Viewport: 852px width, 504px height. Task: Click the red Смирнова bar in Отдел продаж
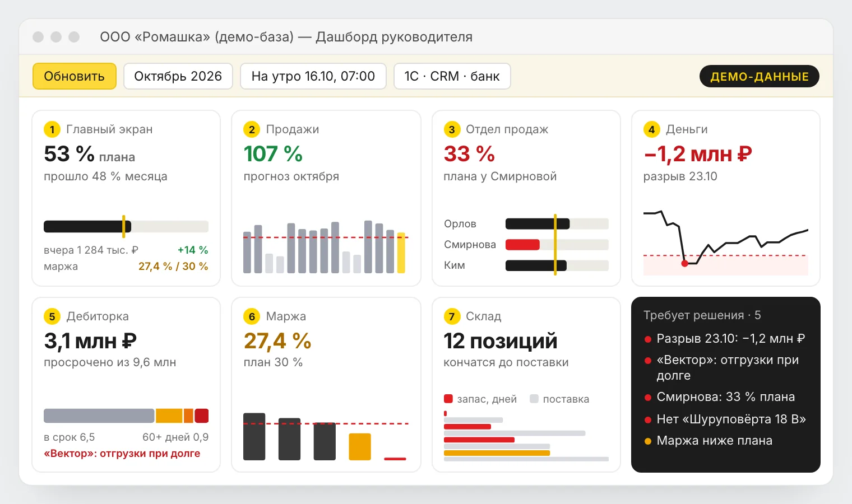pos(522,245)
